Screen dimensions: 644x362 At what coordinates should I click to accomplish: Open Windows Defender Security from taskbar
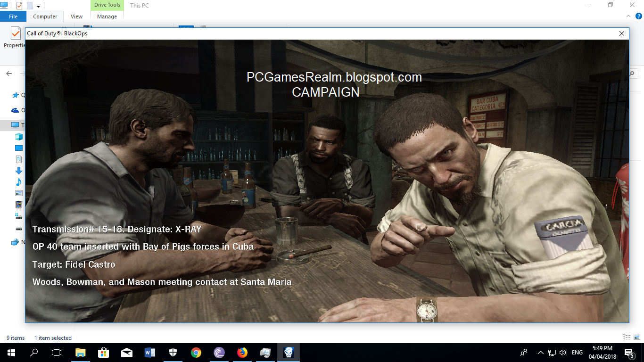173,353
